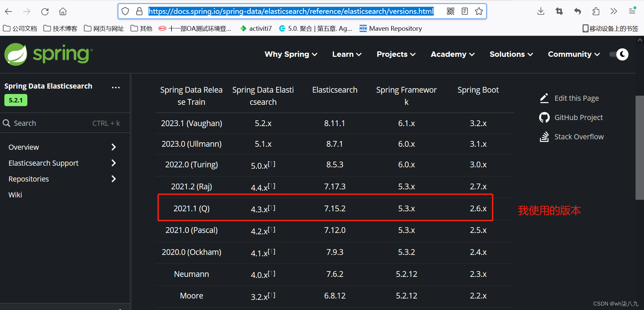Click the Stack Overflow icon
Screen dimensions: 644x310
pyautogui.click(x=544, y=137)
